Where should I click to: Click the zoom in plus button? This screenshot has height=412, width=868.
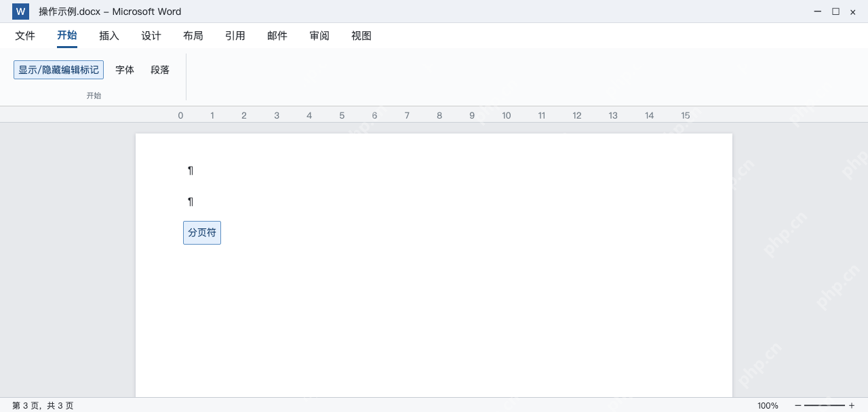pyautogui.click(x=852, y=405)
